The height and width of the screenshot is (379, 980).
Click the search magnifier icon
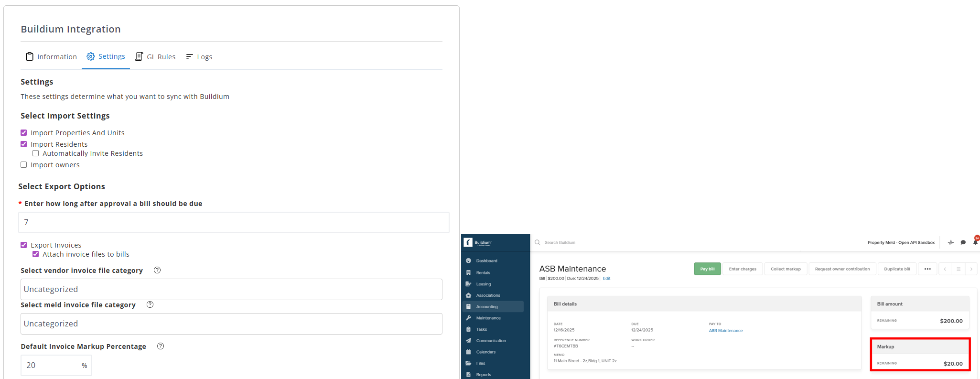(538, 242)
